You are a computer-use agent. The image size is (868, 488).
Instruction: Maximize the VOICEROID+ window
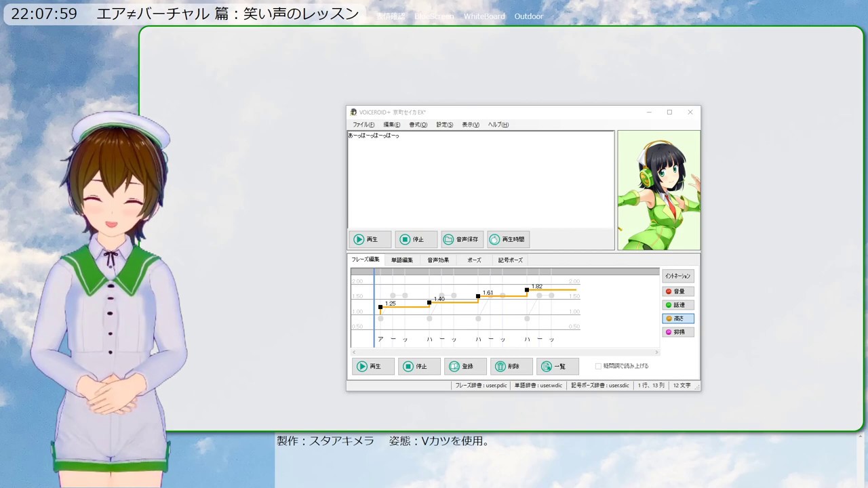click(x=669, y=112)
